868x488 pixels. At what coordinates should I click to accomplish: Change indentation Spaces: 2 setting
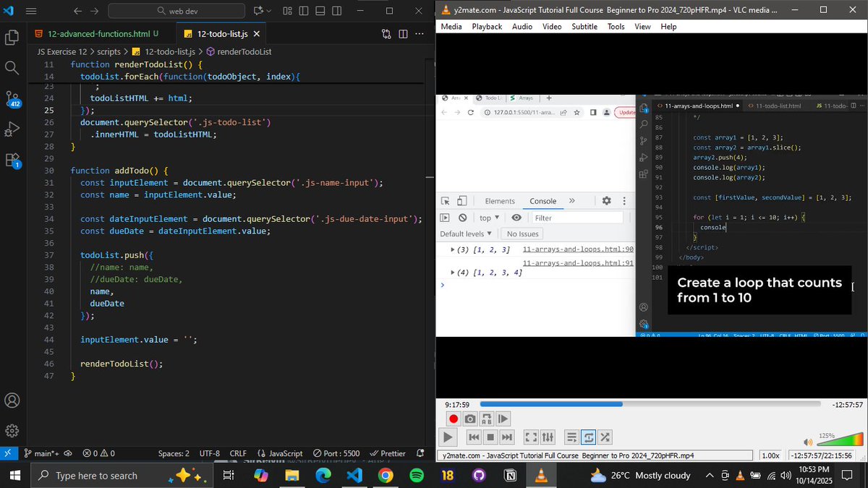pyautogui.click(x=174, y=453)
